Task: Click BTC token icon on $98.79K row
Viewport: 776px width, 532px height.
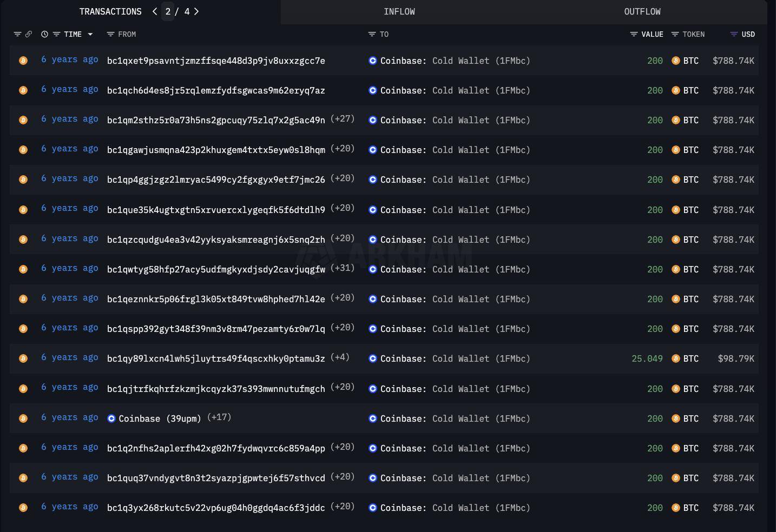Action: [675, 358]
